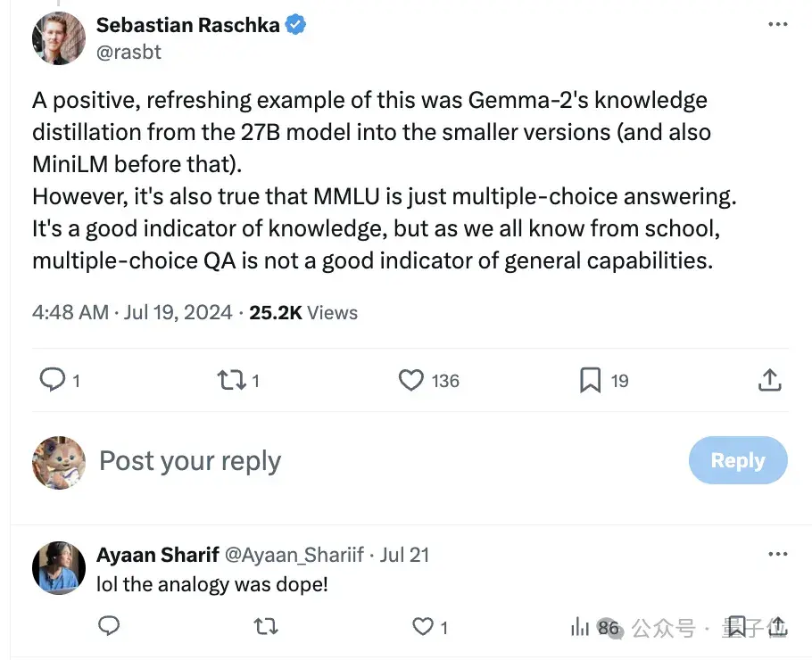812x660 pixels.
Task: Repost Ayaan Sharif's reply
Action: [265, 627]
